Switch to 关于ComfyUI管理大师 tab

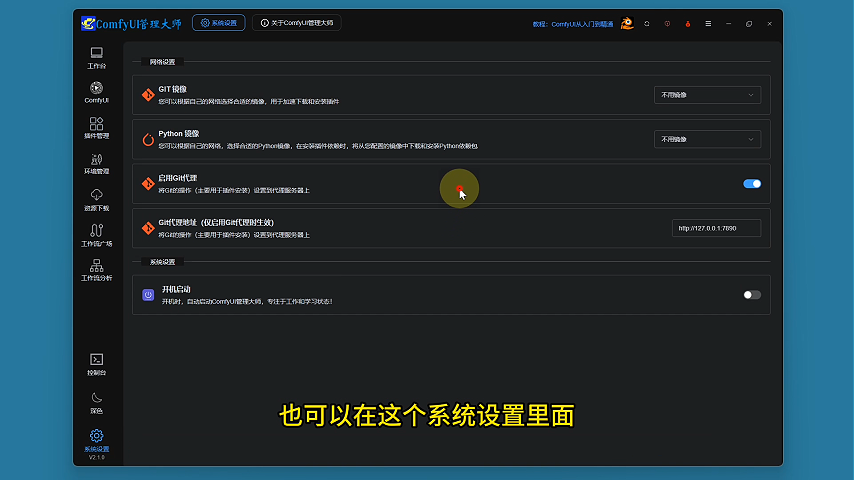coord(297,23)
